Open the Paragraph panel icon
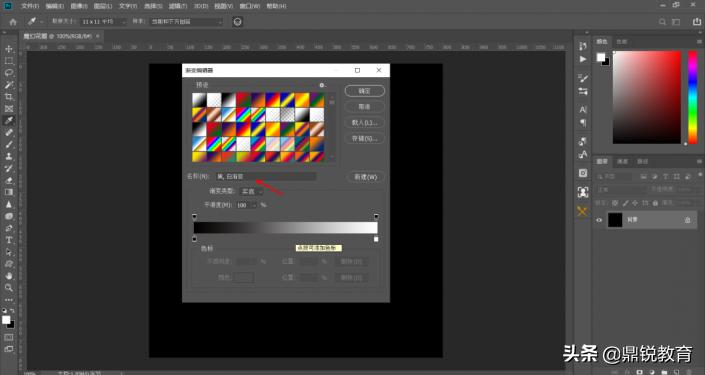705x375 pixels. [583, 122]
